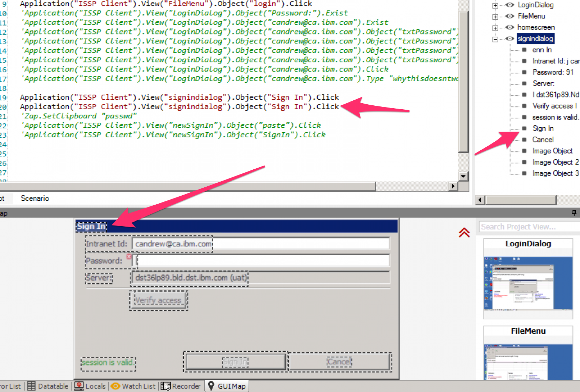Expand the LoginDialog tree node

coord(495,6)
